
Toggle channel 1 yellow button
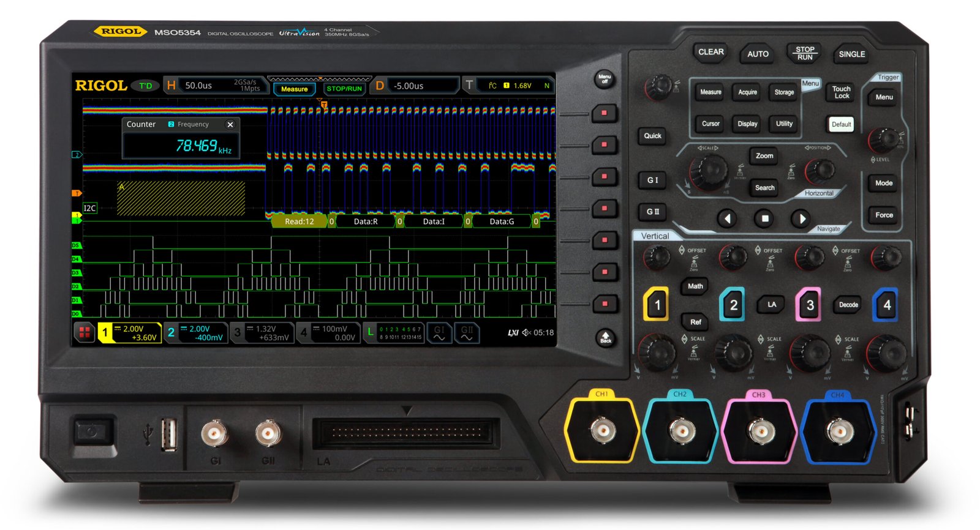tap(657, 305)
